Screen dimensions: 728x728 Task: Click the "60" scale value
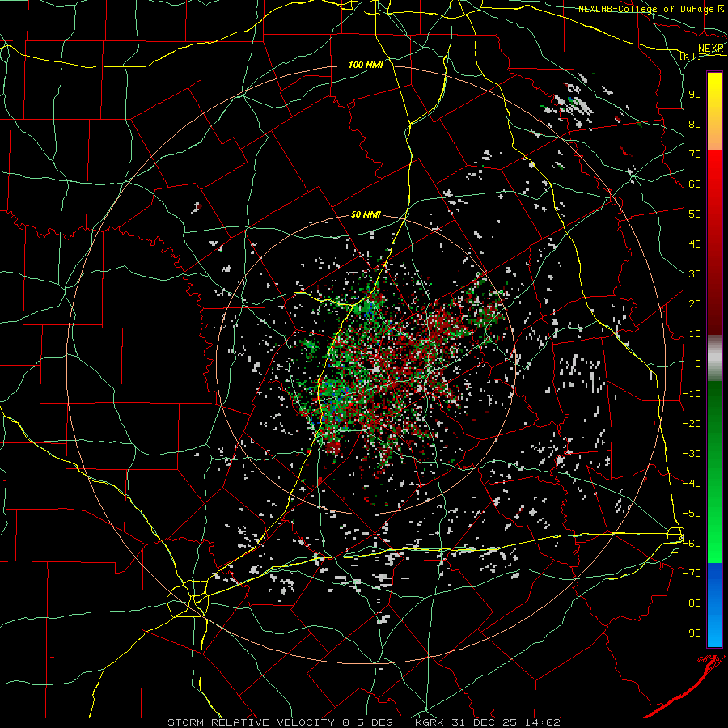pyautogui.click(x=695, y=184)
